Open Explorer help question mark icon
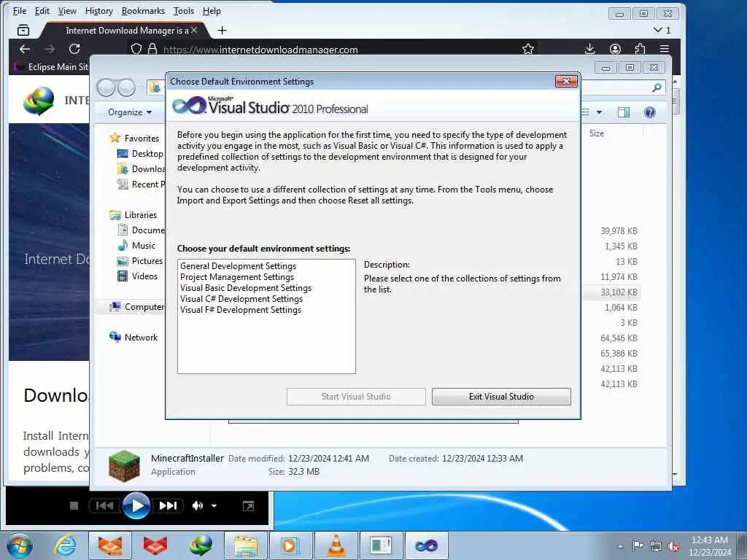 coord(649,112)
